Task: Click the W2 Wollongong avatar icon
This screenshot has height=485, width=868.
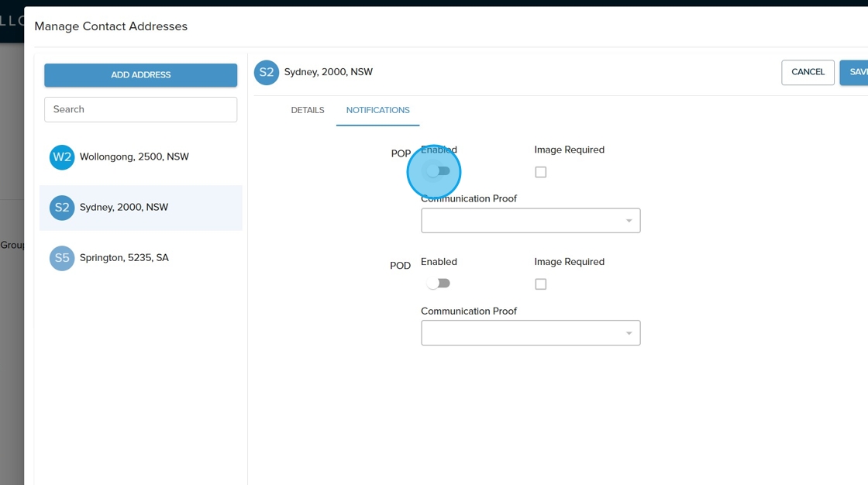Action: coord(62,157)
